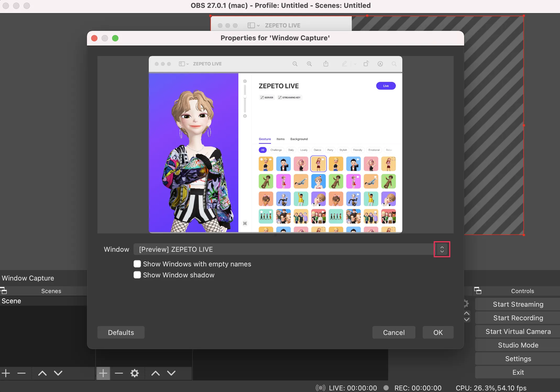Click the Defaults button
The height and width of the screenshot is (392, 560).
[121, 332]
